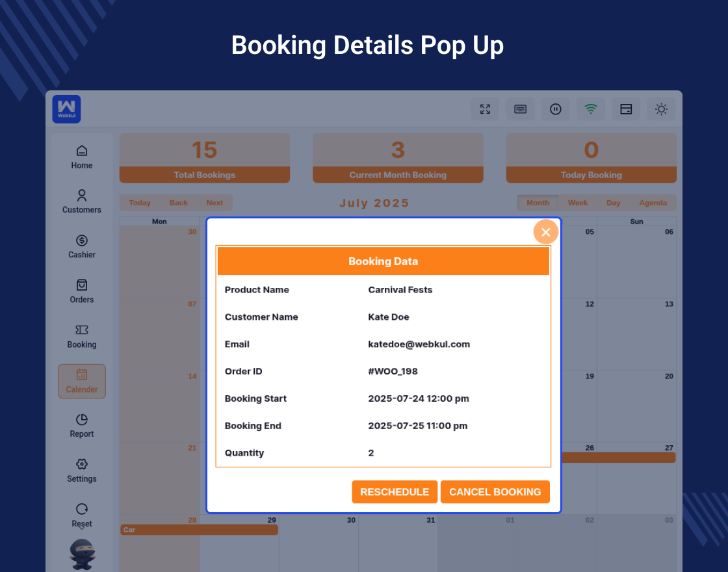
Task: Open Settings from the sidebar
Action: coord(82,471)
